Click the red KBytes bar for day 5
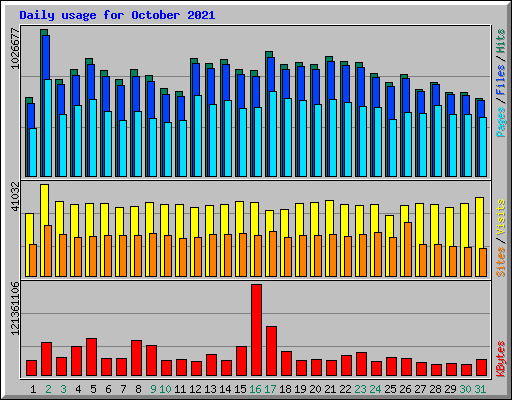This screenshot has width=512, height=400. (91, 357)
